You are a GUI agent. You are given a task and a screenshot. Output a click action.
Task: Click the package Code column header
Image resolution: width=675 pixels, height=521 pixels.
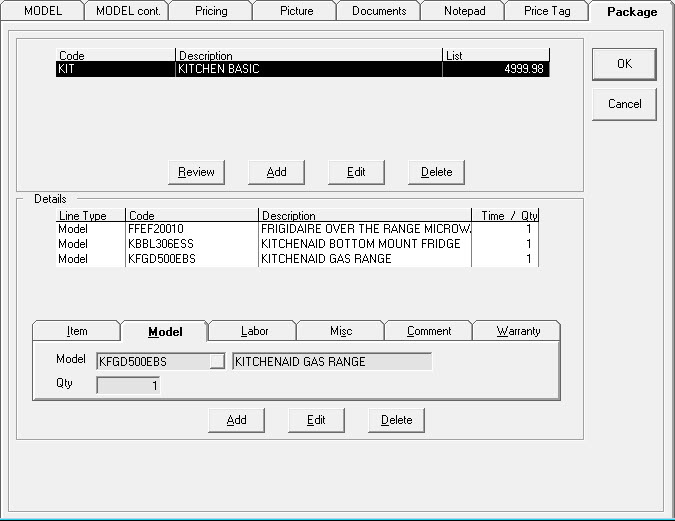[115, 55]
